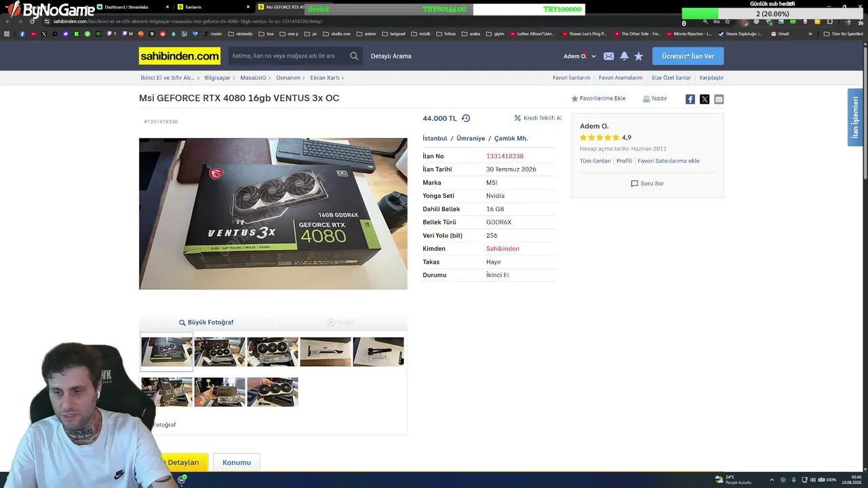The height and width of the screenshot is (488, 868).
Task: Open the Karşılaştır menu item
Action: coord(711,78)
